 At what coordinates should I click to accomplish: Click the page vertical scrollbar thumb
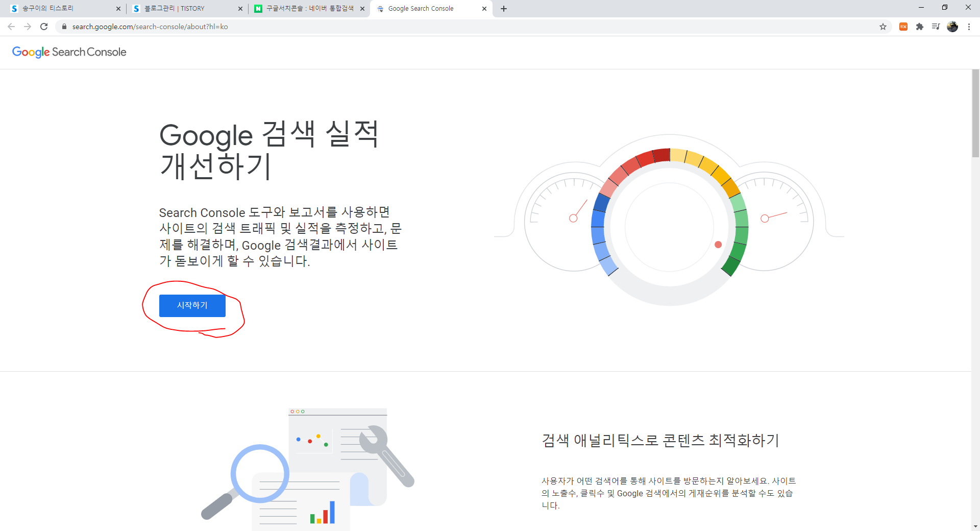click(975, 113)
